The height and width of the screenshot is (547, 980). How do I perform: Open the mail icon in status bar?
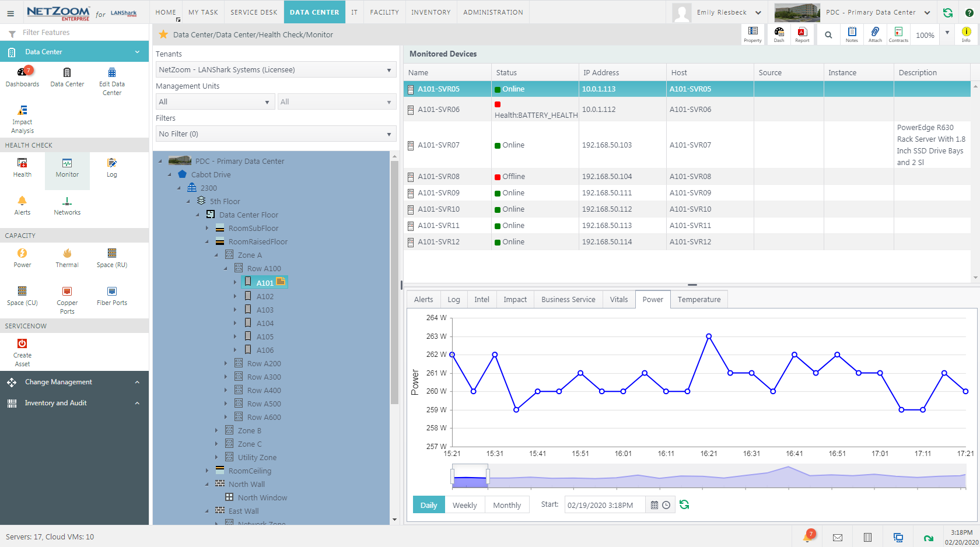[838, 538]
